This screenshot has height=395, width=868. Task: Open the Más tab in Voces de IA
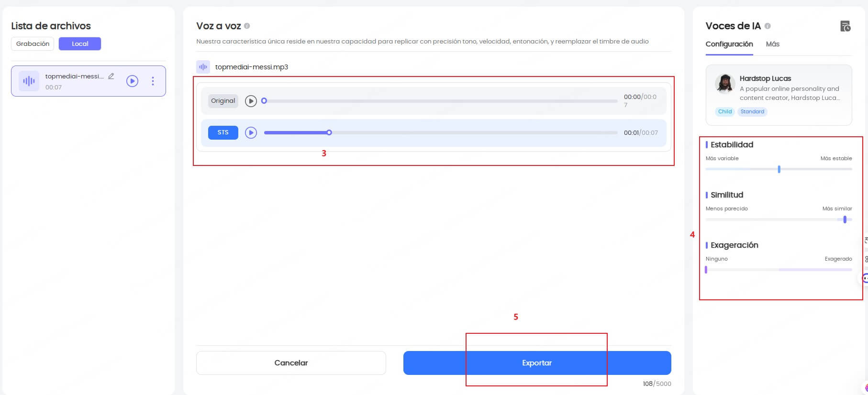(x=772, y=44)
